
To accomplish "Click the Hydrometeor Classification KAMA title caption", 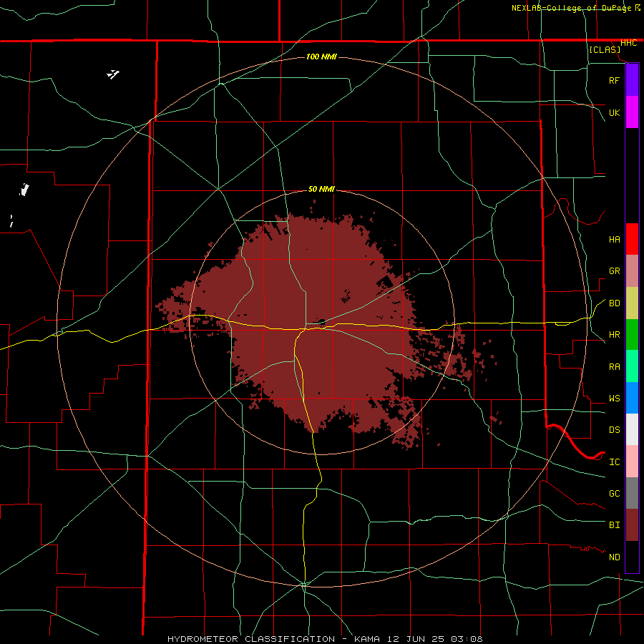I will coord(325,639).
